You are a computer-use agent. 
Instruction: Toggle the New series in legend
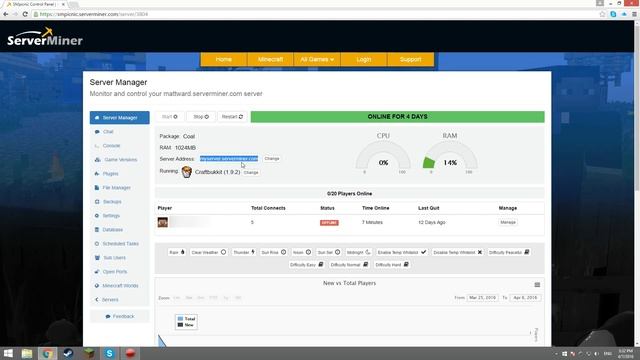[186, 325]
